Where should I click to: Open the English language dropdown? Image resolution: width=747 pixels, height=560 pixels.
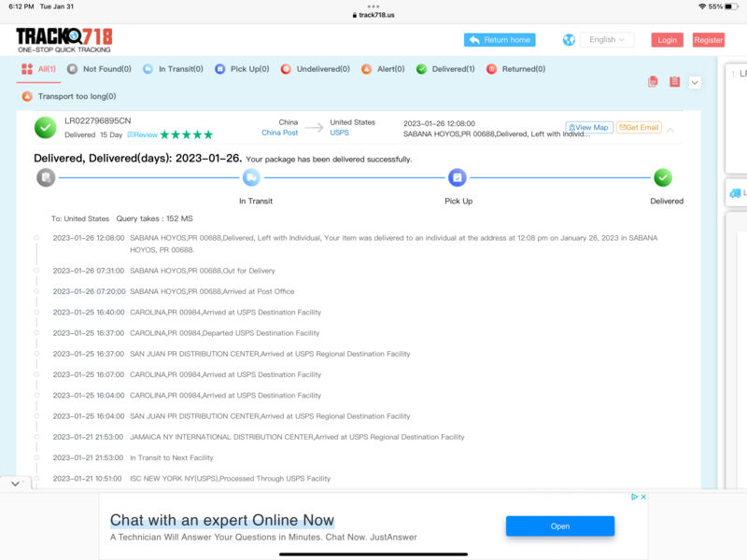point(606,40)
